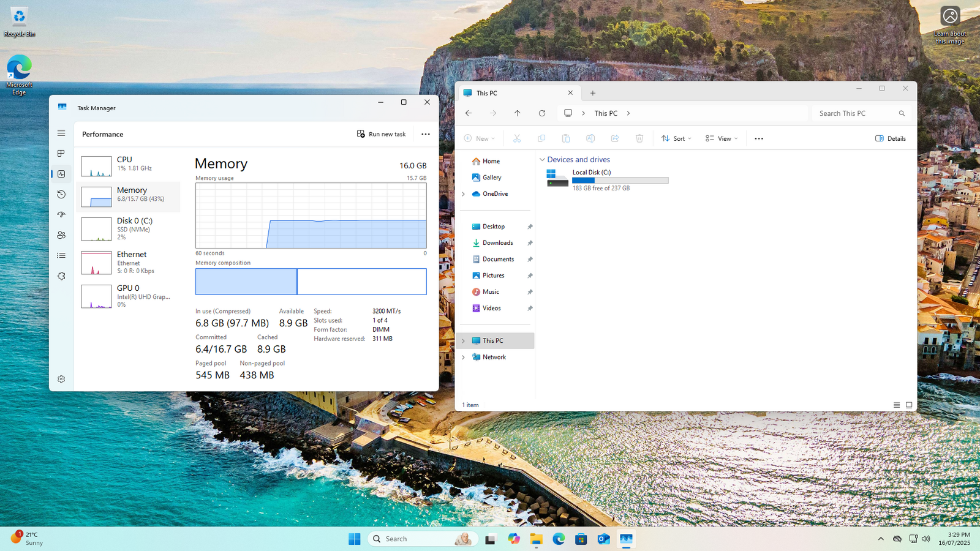
Task: Refresh the This PC folder view
Action: point(542,113)
